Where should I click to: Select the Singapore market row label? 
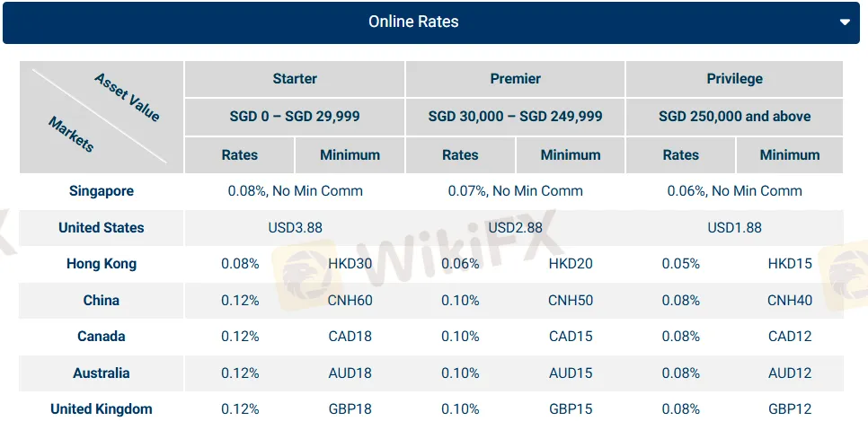coord(101,190)
